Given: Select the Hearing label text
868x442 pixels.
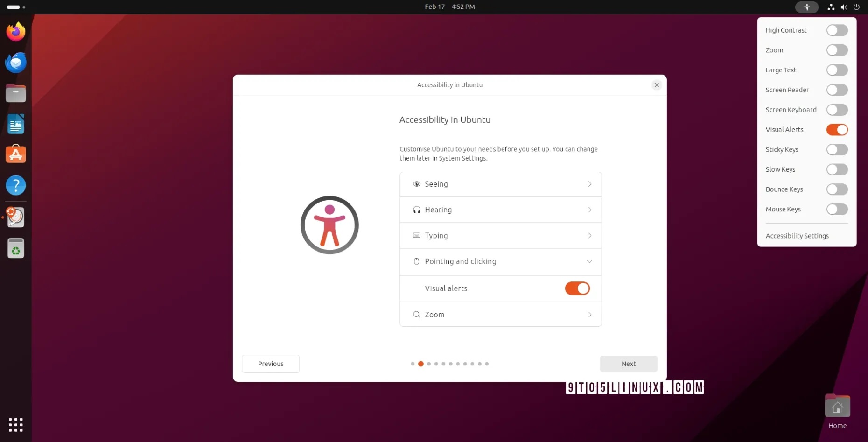Looking at the screenshot, I should (x=438, y=210).
